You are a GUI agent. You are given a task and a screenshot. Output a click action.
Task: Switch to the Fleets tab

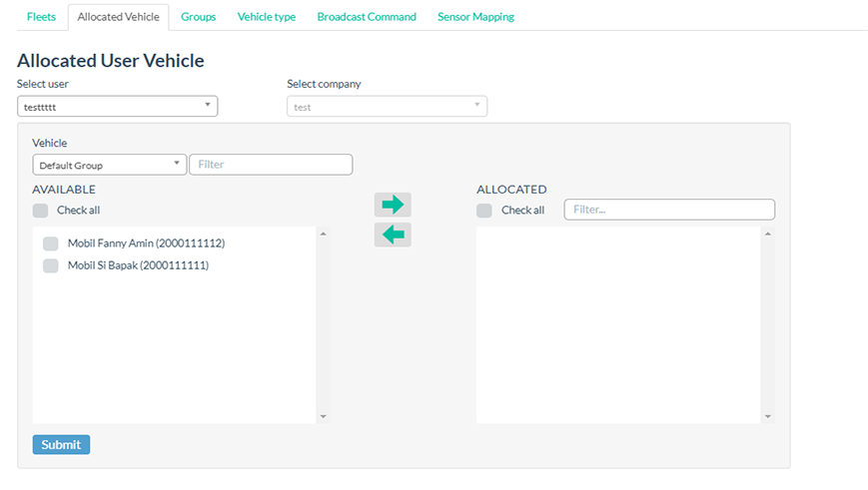(41, 17)
